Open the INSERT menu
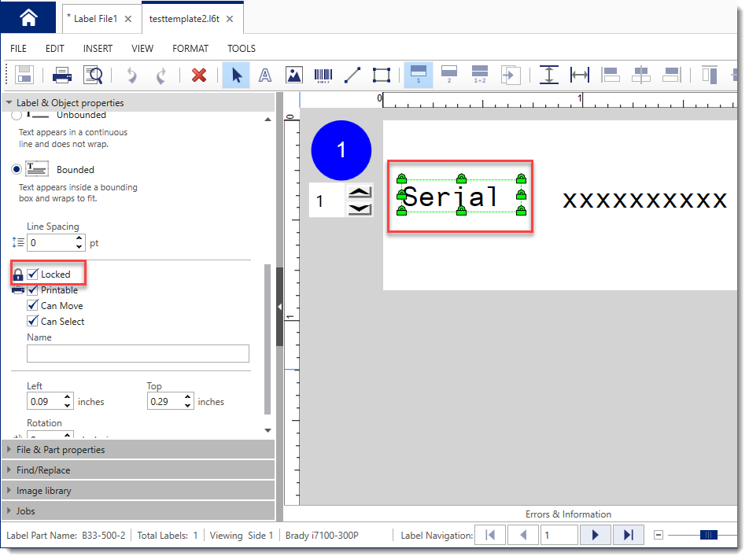Image resolution: width=749 pixels, height=560 pixels. (98, 49)
